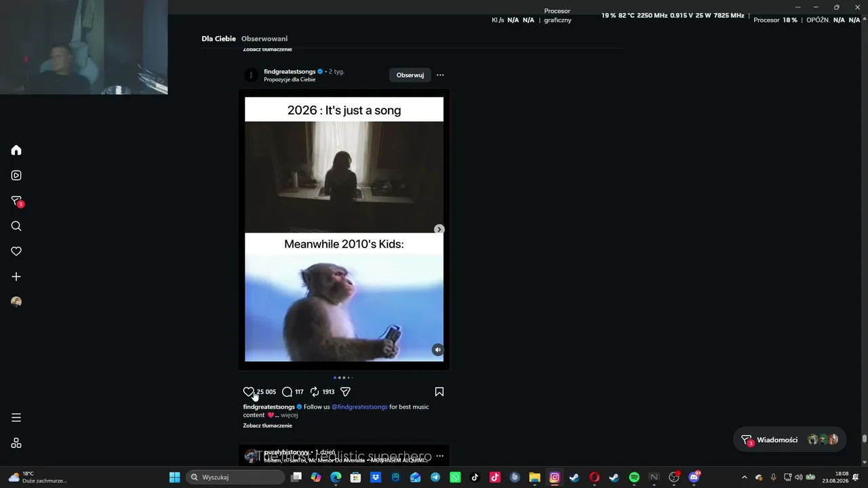Open the Wiadomości floating messages button

click(x=790, y=440)
